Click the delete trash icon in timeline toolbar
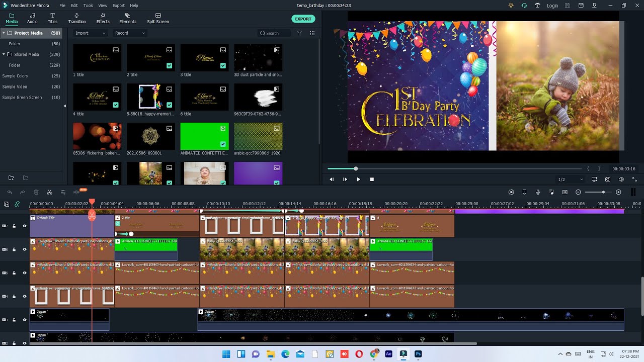The height and width of the screenshot is (362, 644). click(x=36, y=192)
